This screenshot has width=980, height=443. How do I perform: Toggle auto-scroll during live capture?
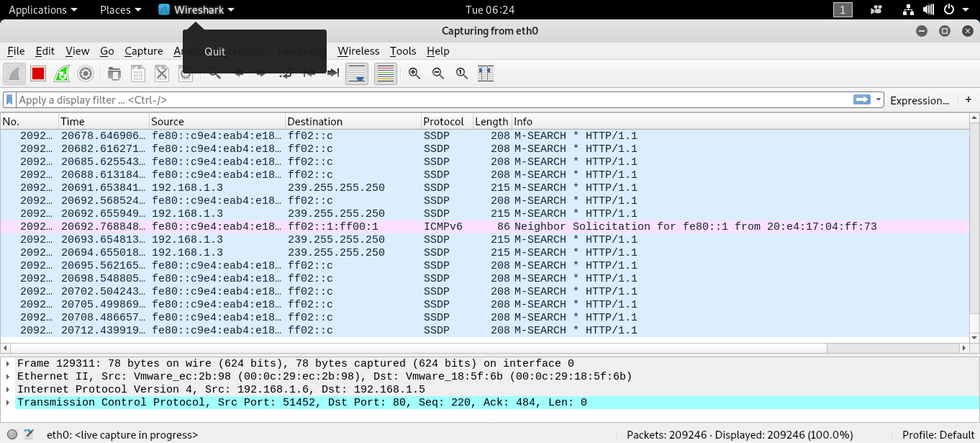pyautogui.click(x=358, y=73)
